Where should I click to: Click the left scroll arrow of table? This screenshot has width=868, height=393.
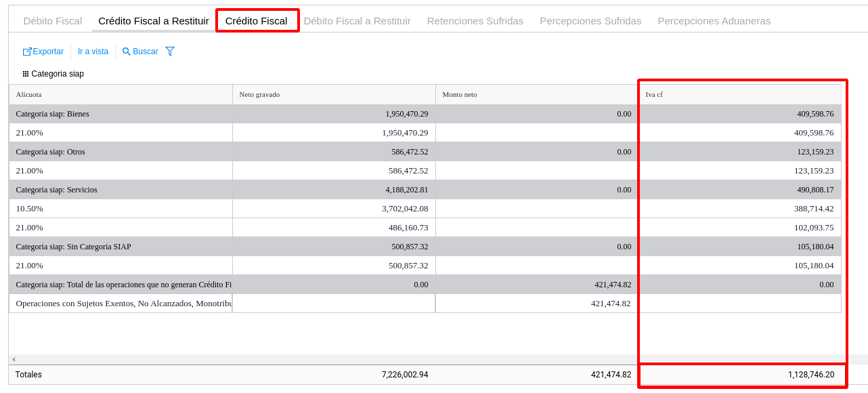click(12, 359)
